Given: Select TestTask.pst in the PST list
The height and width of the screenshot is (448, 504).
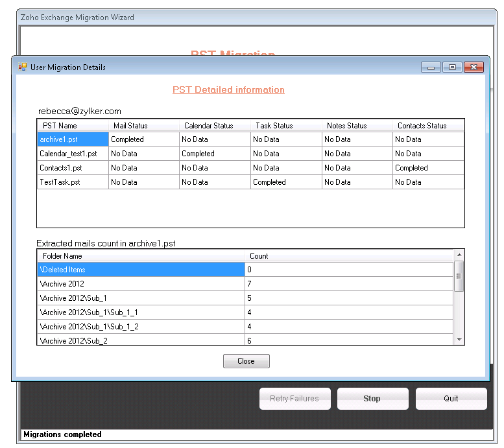Looking at the screenshot, I should 72,182.
